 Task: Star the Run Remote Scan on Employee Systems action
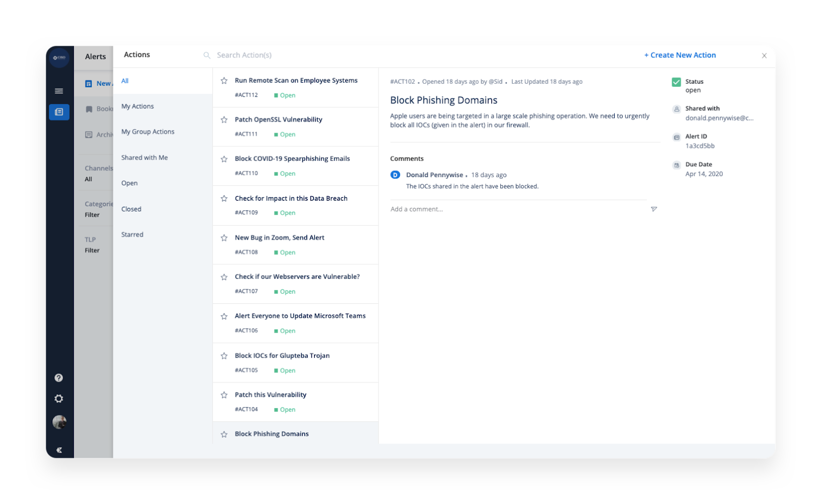(x=224, y=81)
